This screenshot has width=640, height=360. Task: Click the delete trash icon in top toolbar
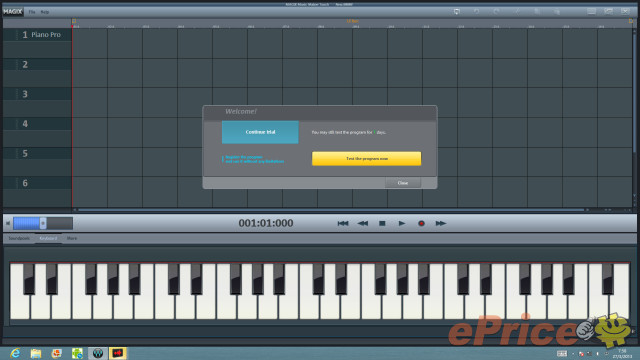pyautogui.click(x=537, y=11)
